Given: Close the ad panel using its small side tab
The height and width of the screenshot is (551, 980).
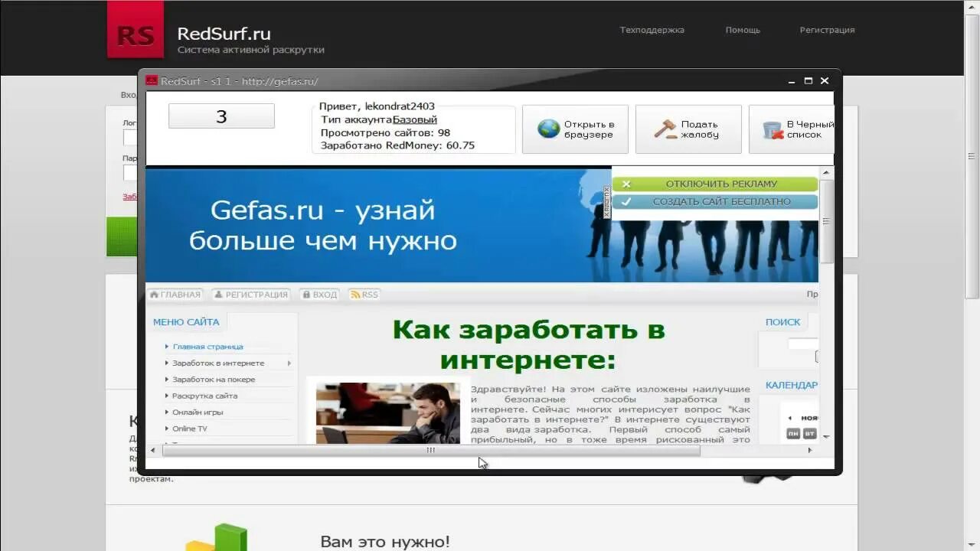Looking at the screenshot, I should click(x=607, y=202).
